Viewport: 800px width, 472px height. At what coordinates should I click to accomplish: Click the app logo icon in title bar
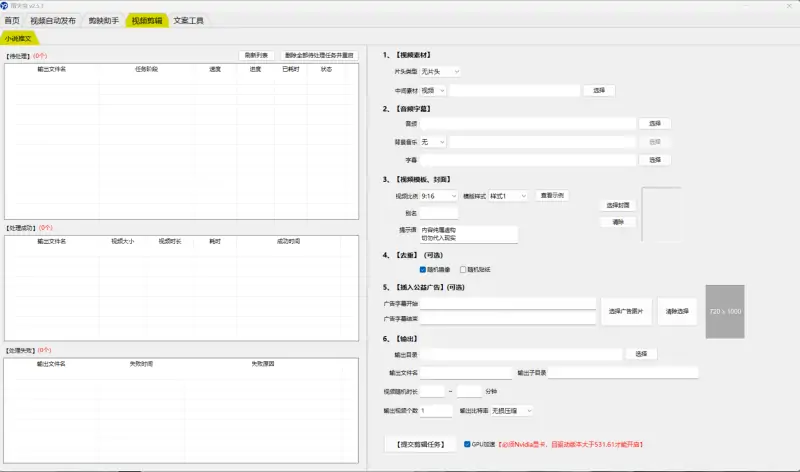click(x=5, y=5)
